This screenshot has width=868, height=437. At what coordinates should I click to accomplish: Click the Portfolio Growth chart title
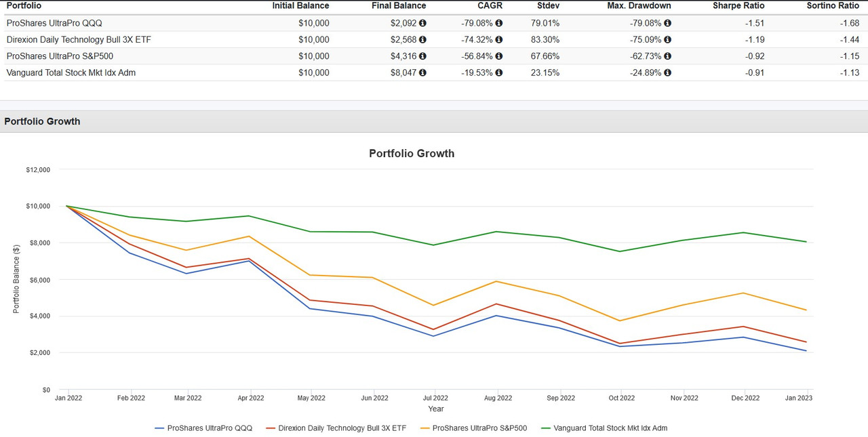coord(412,153)
